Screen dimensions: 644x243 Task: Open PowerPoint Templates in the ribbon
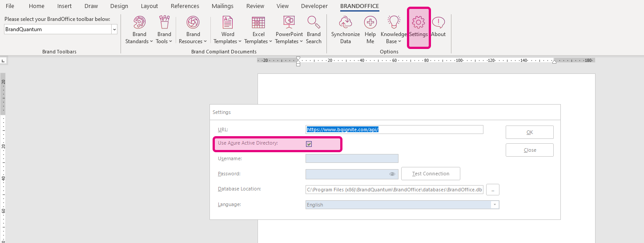(x=289, y=30)
